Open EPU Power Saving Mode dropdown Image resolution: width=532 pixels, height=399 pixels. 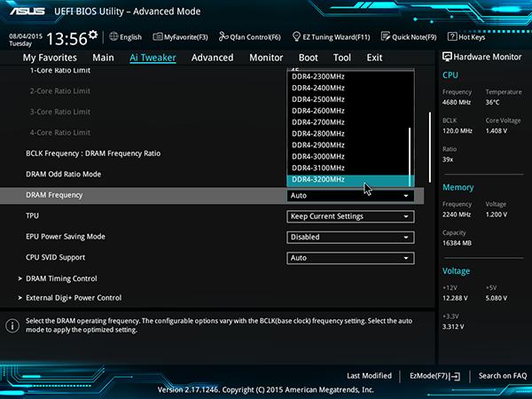pyautogui.click(x=350, y=237)
